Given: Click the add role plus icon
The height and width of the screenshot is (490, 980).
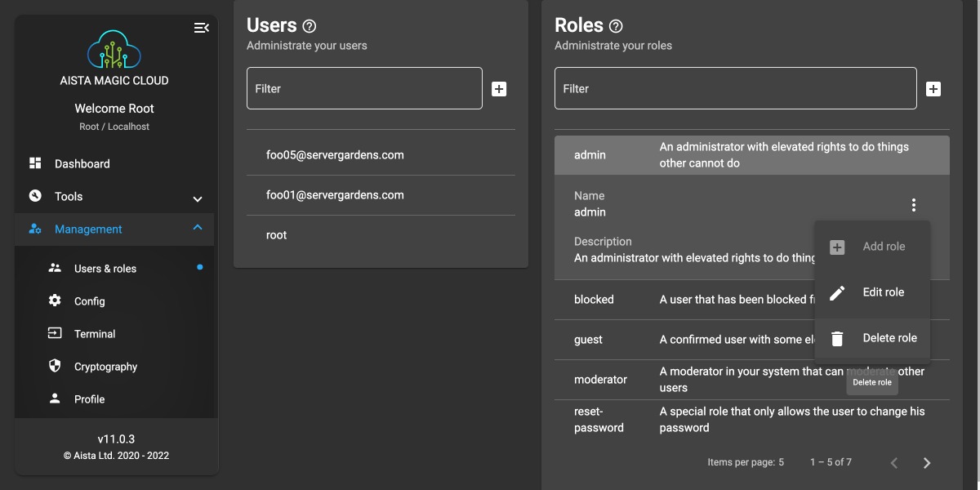Looking at the screenshot, I should [x=933, y=89].
